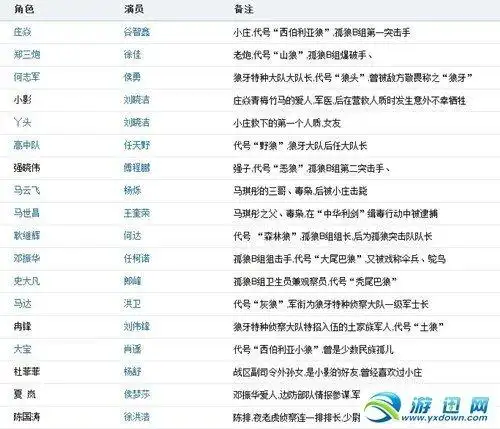Click the 备注 column header

244,9
